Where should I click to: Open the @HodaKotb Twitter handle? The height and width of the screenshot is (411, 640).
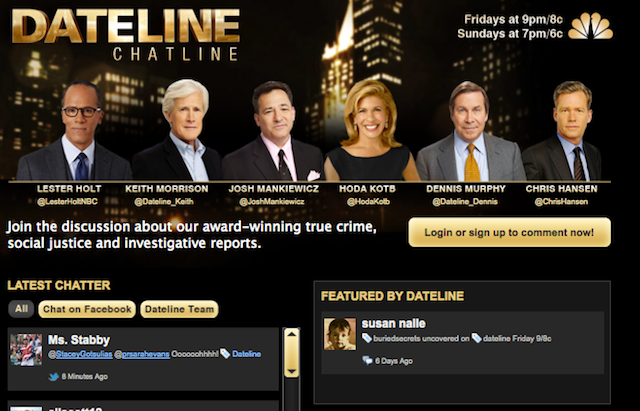[x=368, y=202]
